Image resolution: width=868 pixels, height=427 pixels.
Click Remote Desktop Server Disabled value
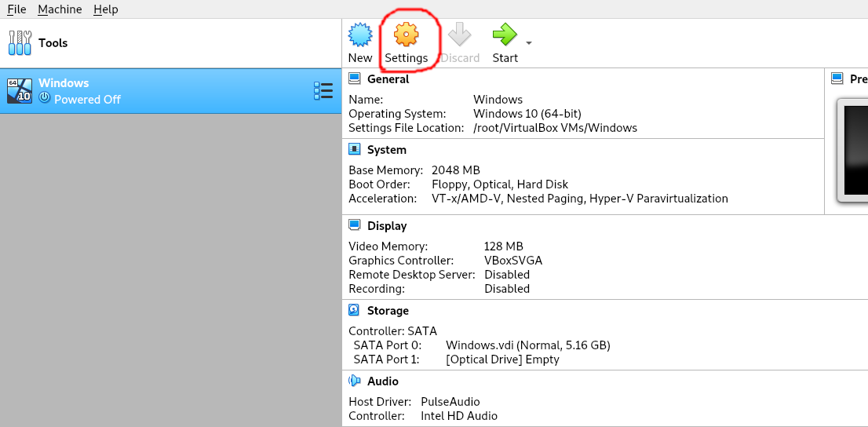[x=507, y=275]
